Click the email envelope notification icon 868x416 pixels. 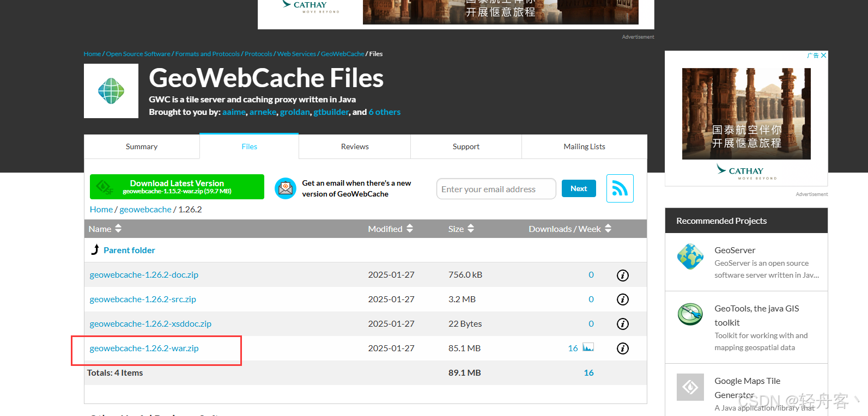click(x=286, y=188)
